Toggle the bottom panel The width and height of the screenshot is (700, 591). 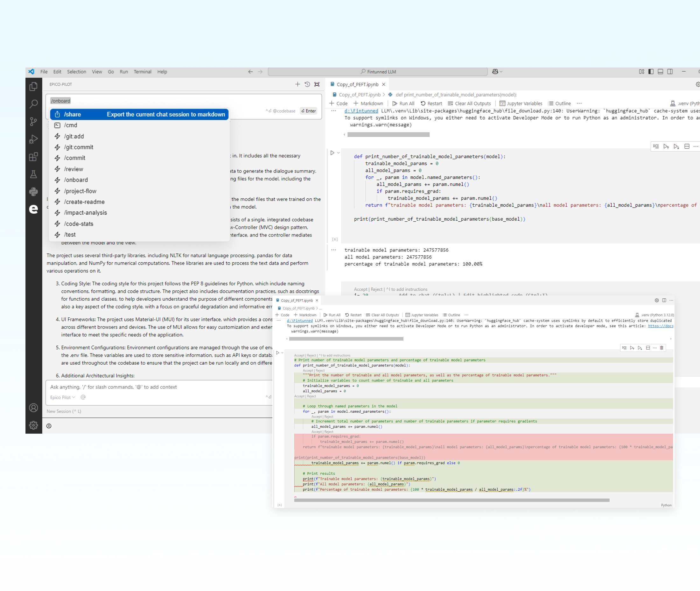click(661, 71)
